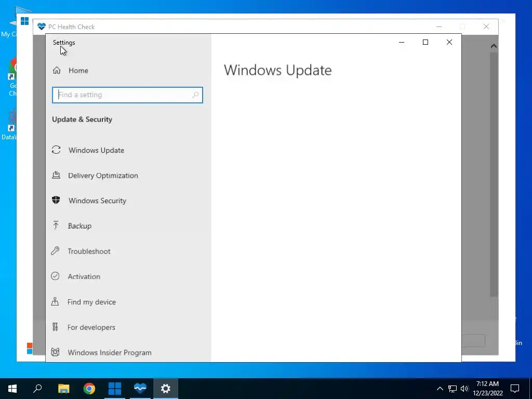This screenshot has height=399, width=532.
Task: Show hidden system tray icons
Action: pos(440,389)
